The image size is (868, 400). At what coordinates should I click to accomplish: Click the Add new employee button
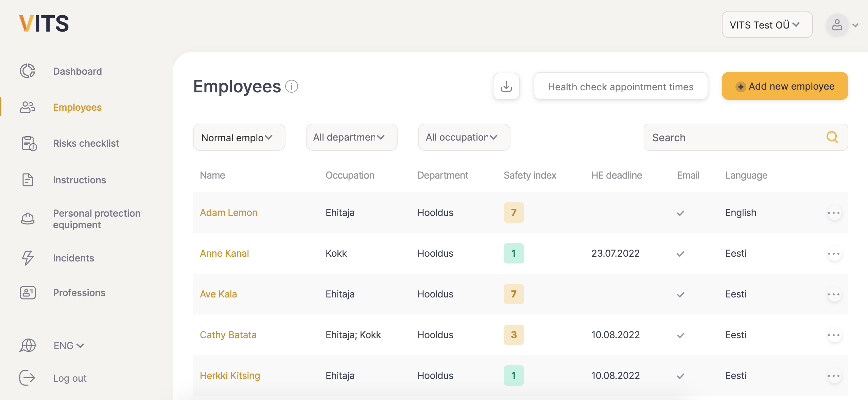(x=784, y=86)
